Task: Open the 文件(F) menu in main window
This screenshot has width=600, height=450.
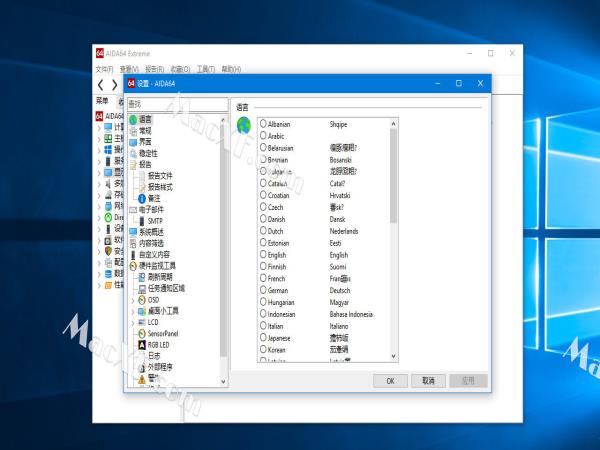Action: [x=104, y=69]
